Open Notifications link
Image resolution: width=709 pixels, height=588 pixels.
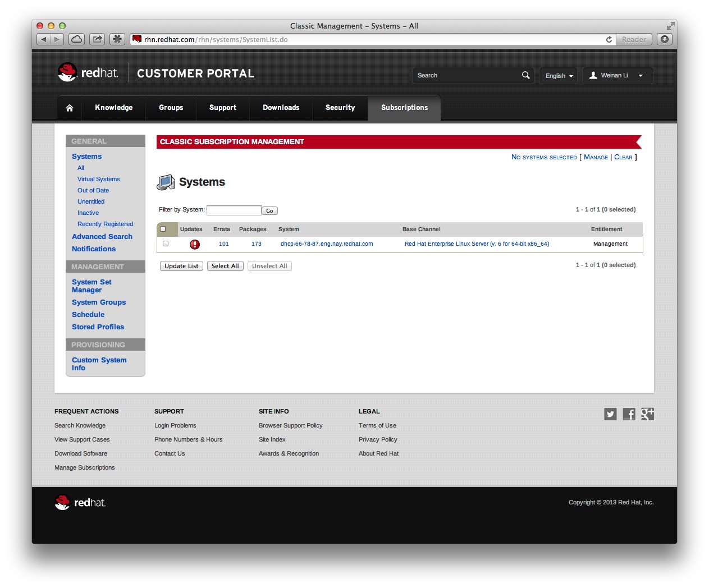(94, 249)
